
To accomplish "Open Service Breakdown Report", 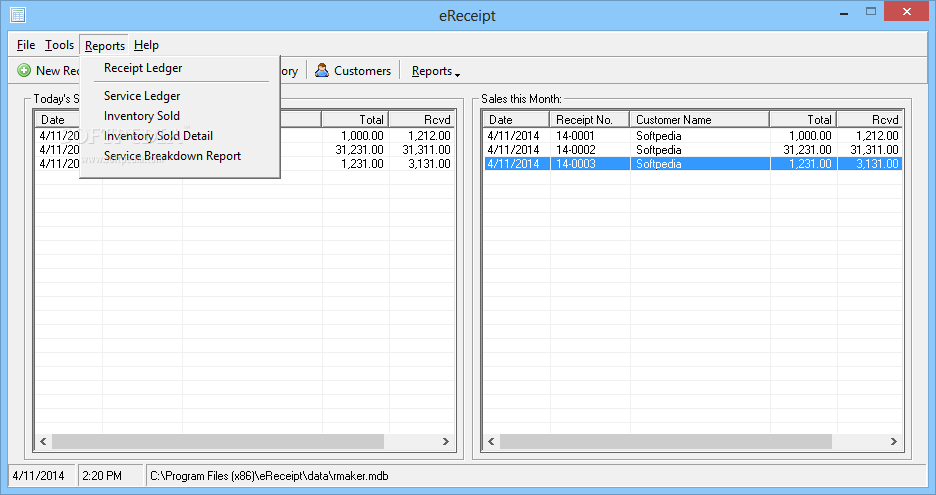I will pyautogui.click(x=172, y=156).
